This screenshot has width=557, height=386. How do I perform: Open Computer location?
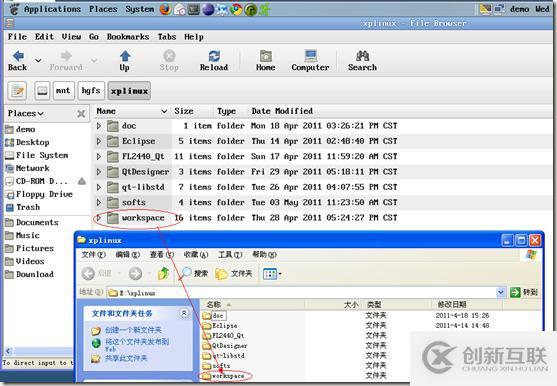[310, 61]
